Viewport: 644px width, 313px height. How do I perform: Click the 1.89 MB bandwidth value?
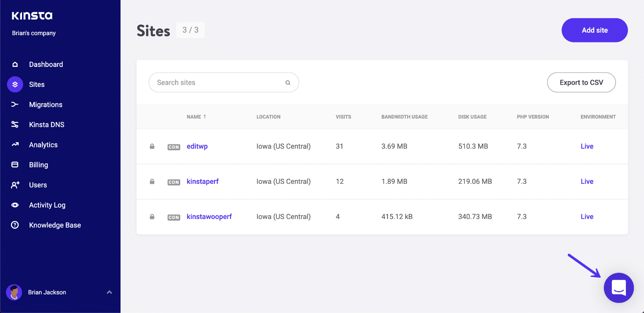(394, 182)
